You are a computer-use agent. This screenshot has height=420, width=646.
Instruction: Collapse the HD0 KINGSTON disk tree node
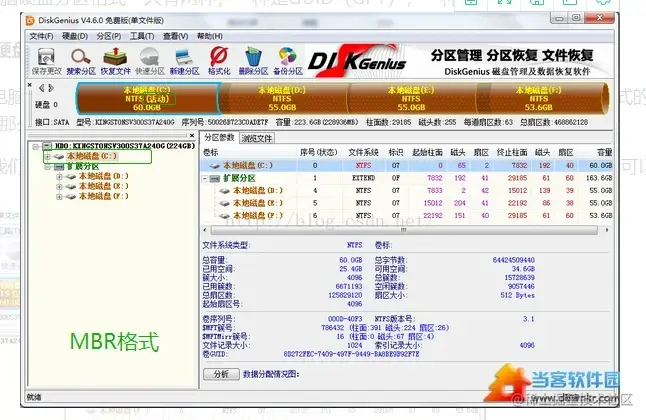click(36, 146)
